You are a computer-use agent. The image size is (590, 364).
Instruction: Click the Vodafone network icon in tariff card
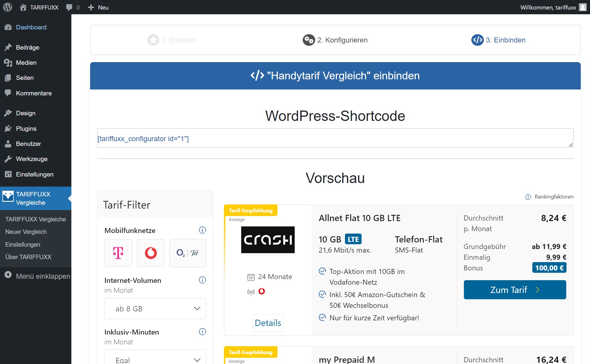[262, 291]
